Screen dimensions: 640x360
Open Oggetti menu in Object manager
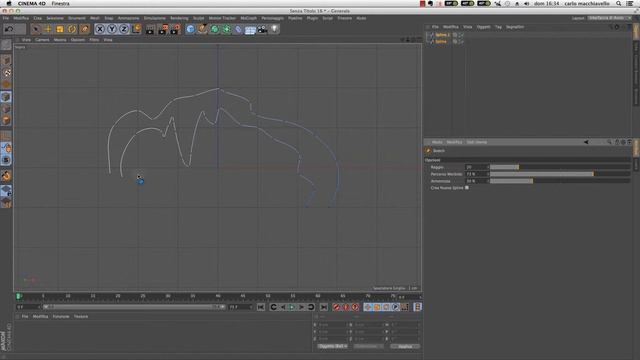484,27
